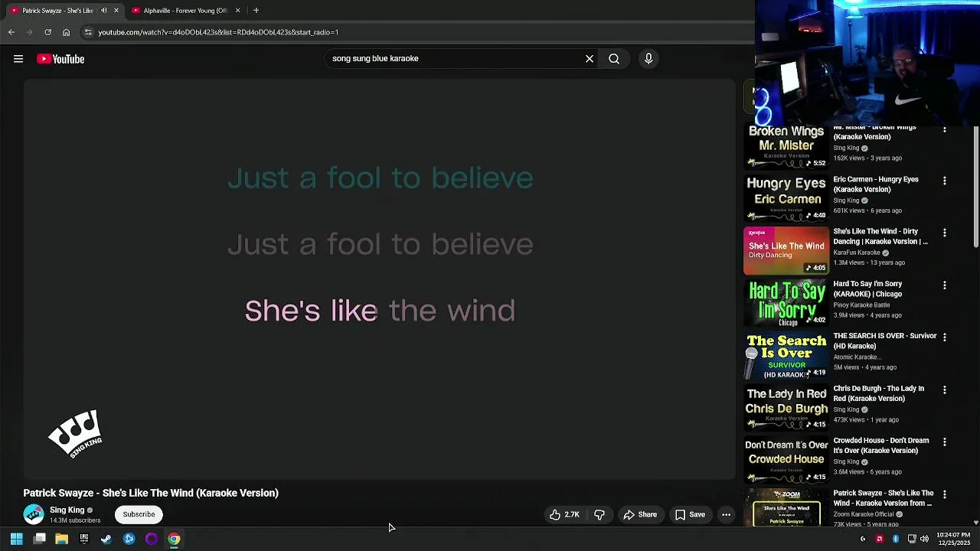980x551 pixels.
Task: Open Pinoy Karaoke Battle channel name
Action: pyautogui.click(x=861, y=305)
